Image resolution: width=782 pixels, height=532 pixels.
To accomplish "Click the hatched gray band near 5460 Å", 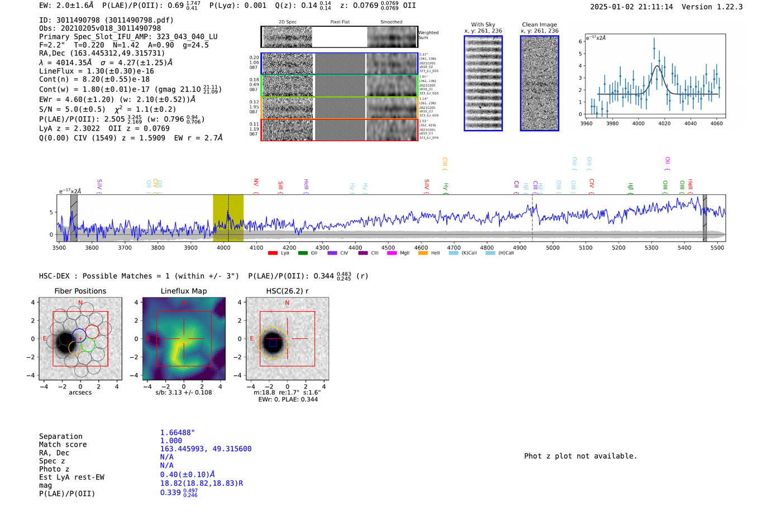I will click(704, 218).
